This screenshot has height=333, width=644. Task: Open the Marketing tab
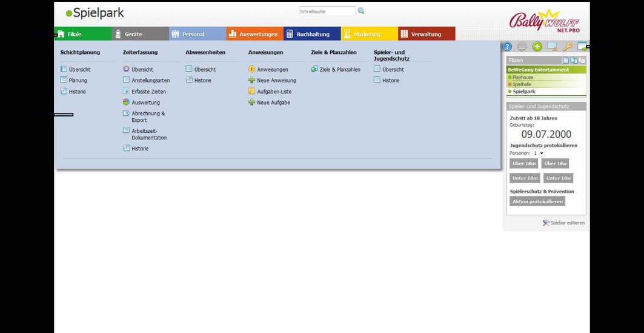[x=369, y=34]
